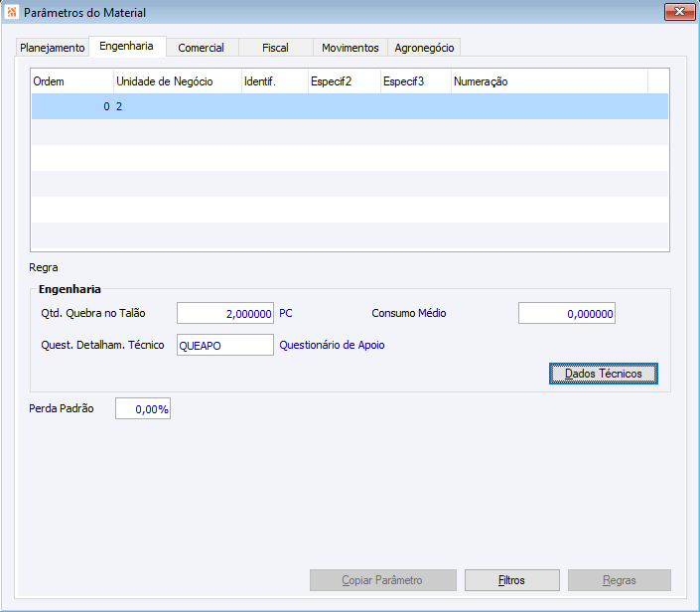Open the Comercial tab

click(201, 48)
